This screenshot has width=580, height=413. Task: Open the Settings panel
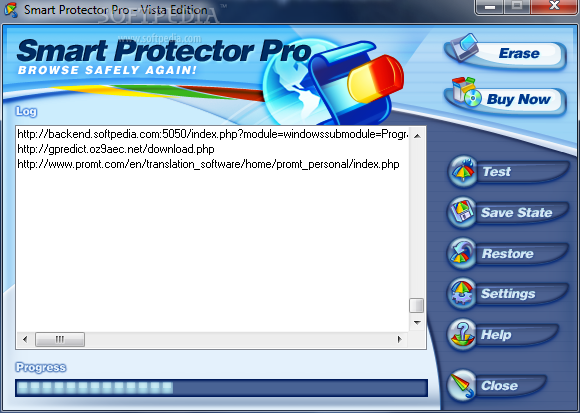pos(508,294)
